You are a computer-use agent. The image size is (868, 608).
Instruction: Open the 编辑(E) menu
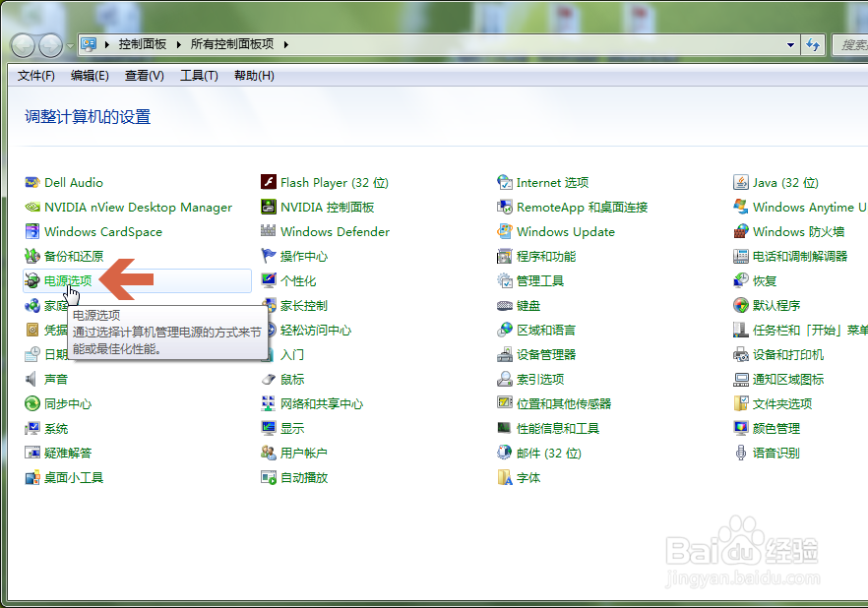coord(90,76)
